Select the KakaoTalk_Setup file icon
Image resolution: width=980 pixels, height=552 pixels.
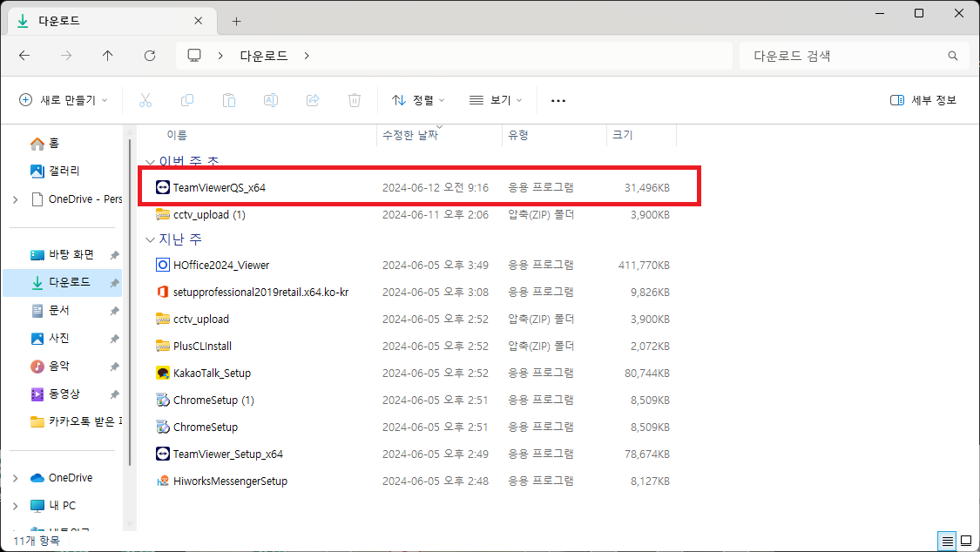point(163,373)
